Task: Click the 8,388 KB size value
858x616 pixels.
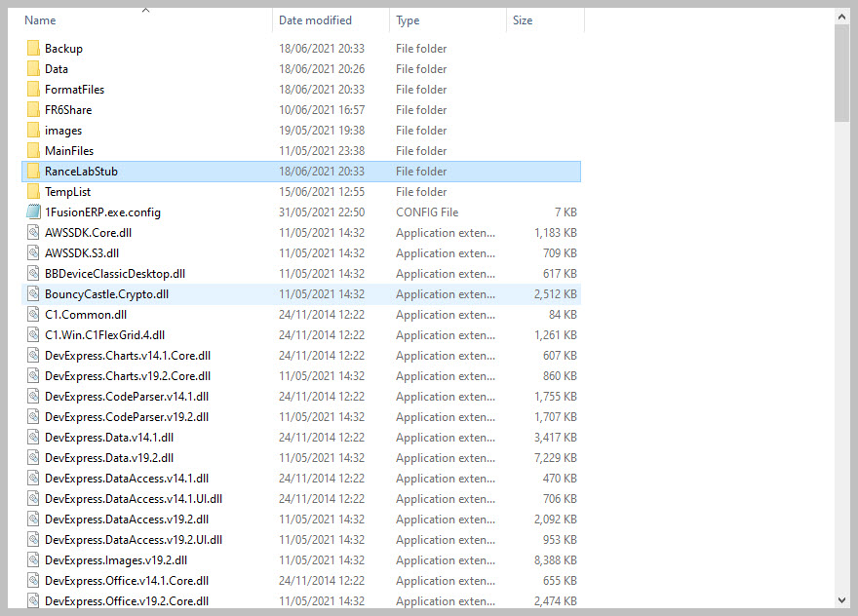Action: click(x=556, y=560)
